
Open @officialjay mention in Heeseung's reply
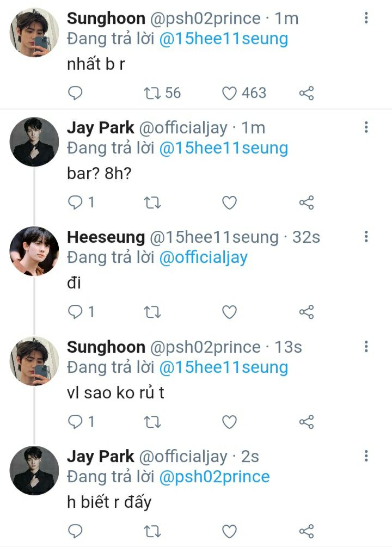click(203, 257)
